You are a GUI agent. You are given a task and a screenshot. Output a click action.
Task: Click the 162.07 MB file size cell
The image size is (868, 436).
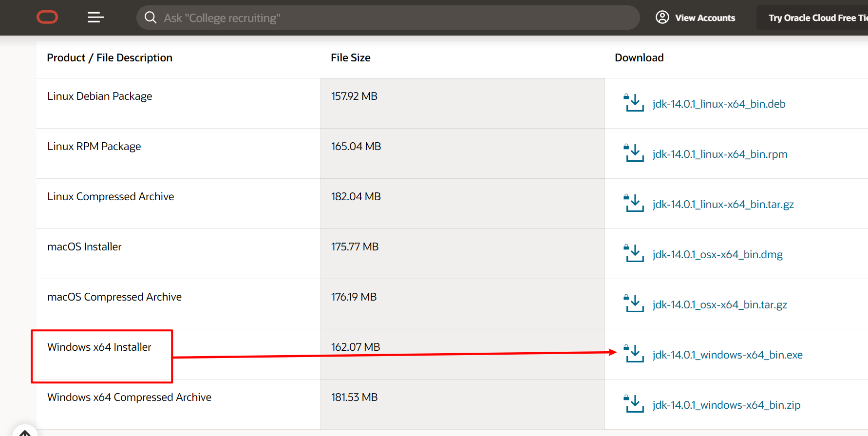462,354
